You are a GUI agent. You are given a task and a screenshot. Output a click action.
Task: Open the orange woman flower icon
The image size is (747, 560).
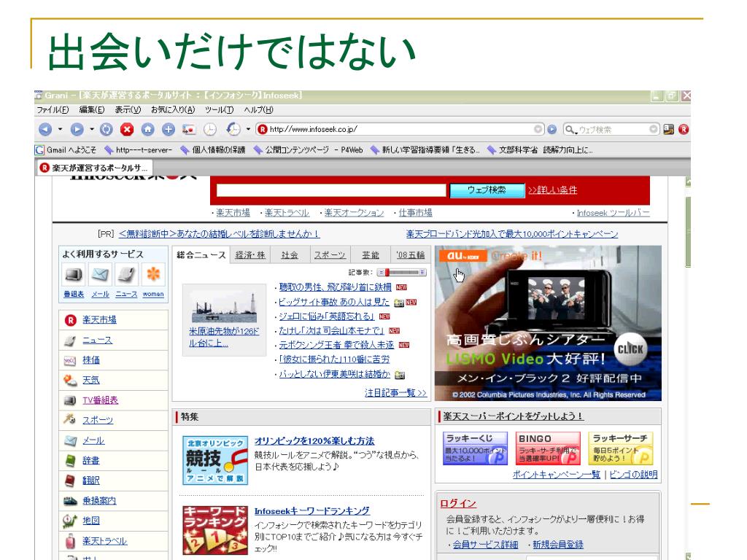click(x=153, y=275)
